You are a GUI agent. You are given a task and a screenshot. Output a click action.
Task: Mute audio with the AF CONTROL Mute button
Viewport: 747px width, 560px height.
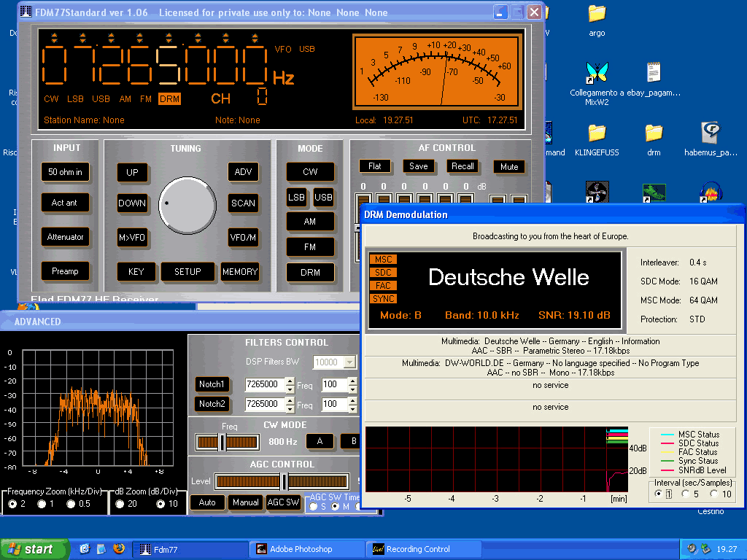pos(509,167)
